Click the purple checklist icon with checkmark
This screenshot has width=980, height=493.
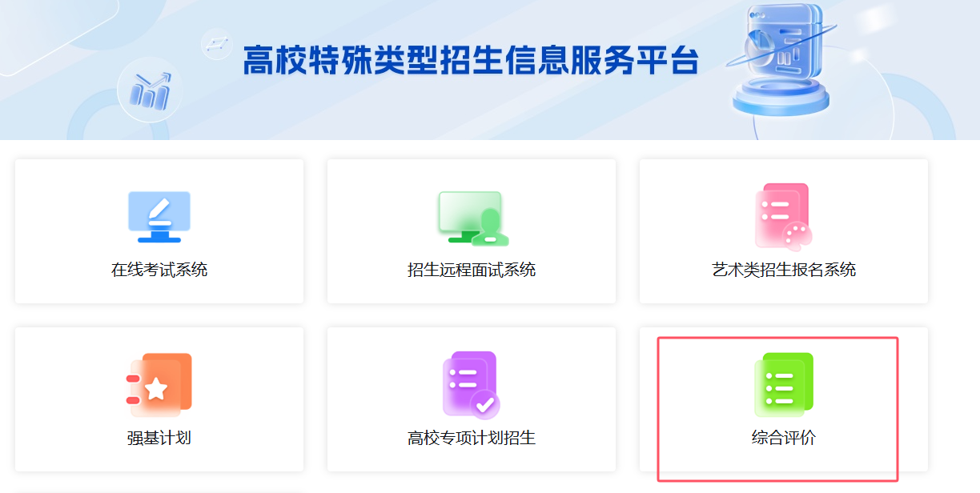(x=471, y=385)
